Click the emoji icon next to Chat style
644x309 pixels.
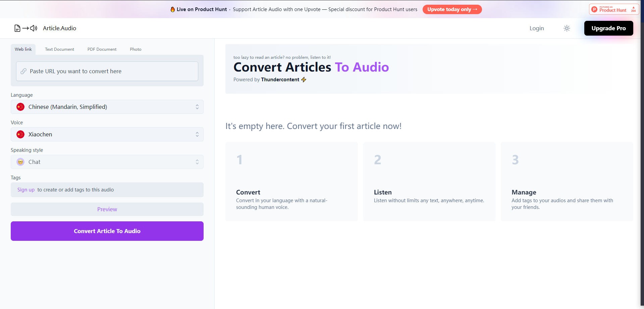point(20,162)
